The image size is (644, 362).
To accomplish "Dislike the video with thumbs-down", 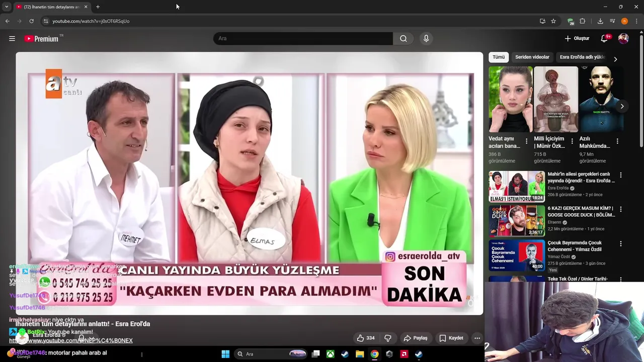I will pos(388,338).
